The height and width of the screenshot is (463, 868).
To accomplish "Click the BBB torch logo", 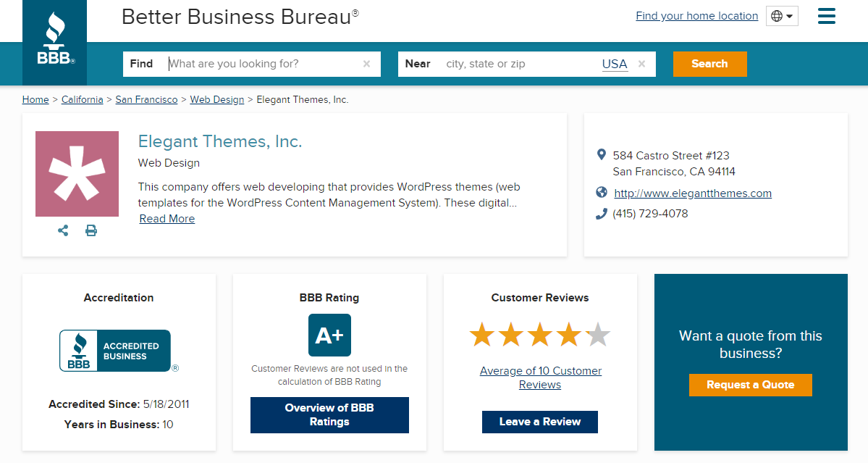I will pos(55,42).
